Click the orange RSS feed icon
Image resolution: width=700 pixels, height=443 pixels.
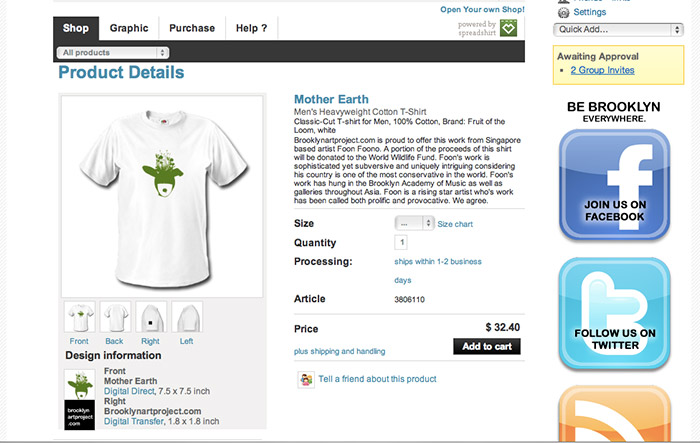(613, 414)
